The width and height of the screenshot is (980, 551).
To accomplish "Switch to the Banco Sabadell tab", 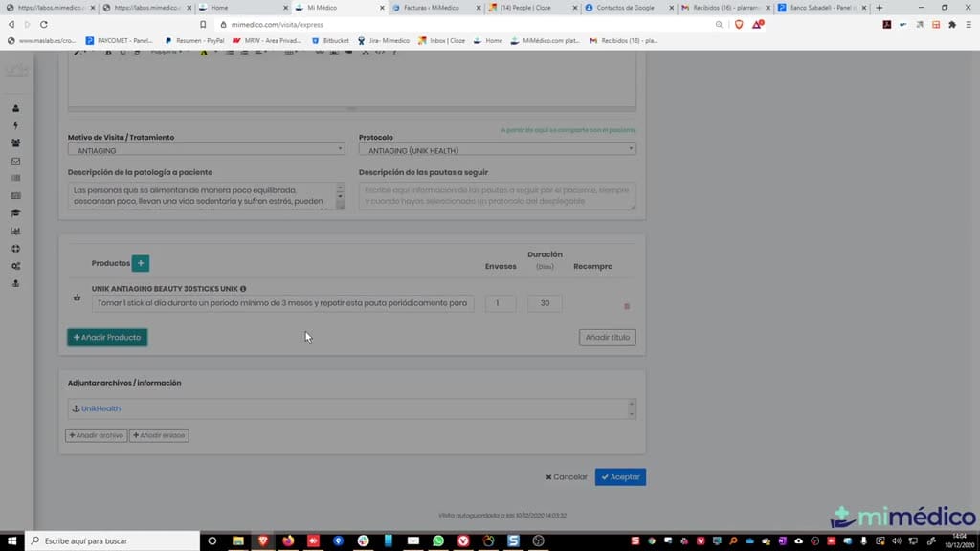I will tap(822, 8).
